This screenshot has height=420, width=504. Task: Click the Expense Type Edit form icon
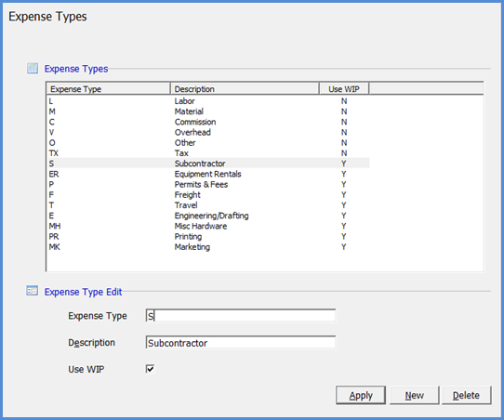[x=33, y=291]
